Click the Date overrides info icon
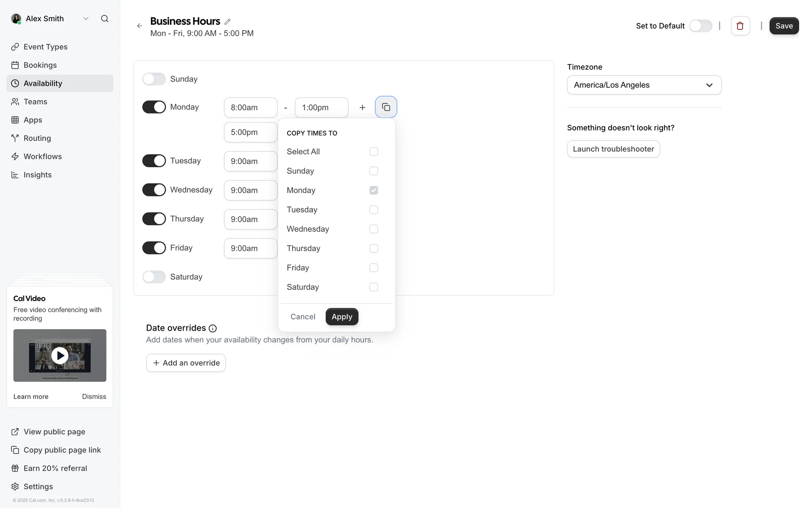The height and width of the screenshot is (508, 812). 213,329
